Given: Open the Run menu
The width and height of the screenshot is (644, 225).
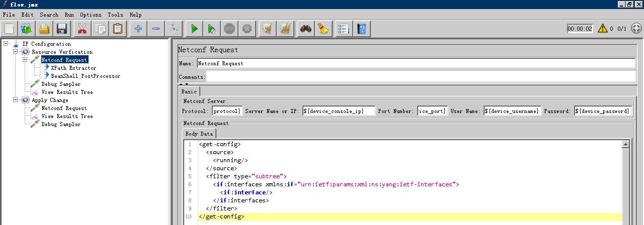Looking at the screenshot, I should [x=69, y=15].
